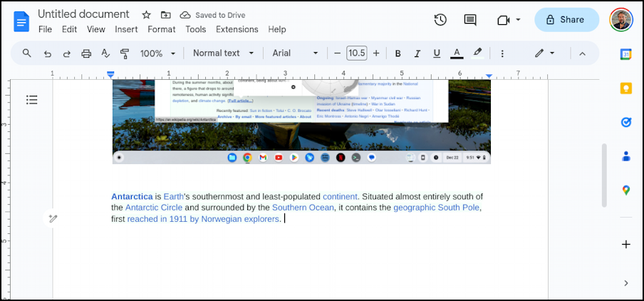
Task: Open Google Maps in the side panel
Action: (625, 190)
